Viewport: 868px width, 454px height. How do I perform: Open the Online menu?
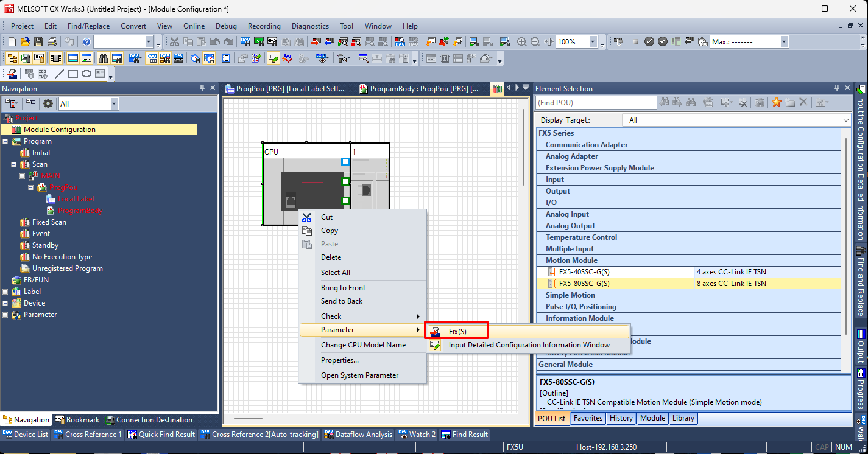click(x=194, y=26)
